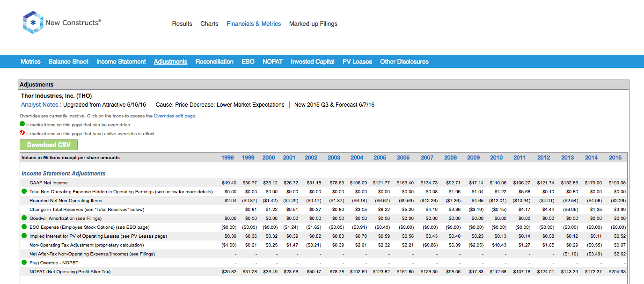
Task: Select the 2015 year column header
Action: coord(615,158)
